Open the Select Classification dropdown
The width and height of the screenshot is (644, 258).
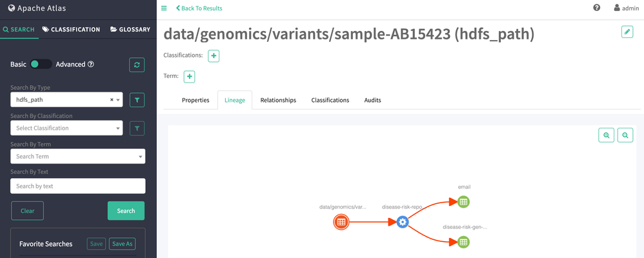pyautogui.click(x=66, y=128)
